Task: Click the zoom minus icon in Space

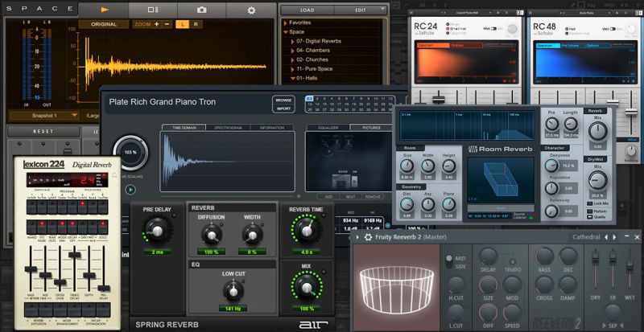Action: pos(167,24)
